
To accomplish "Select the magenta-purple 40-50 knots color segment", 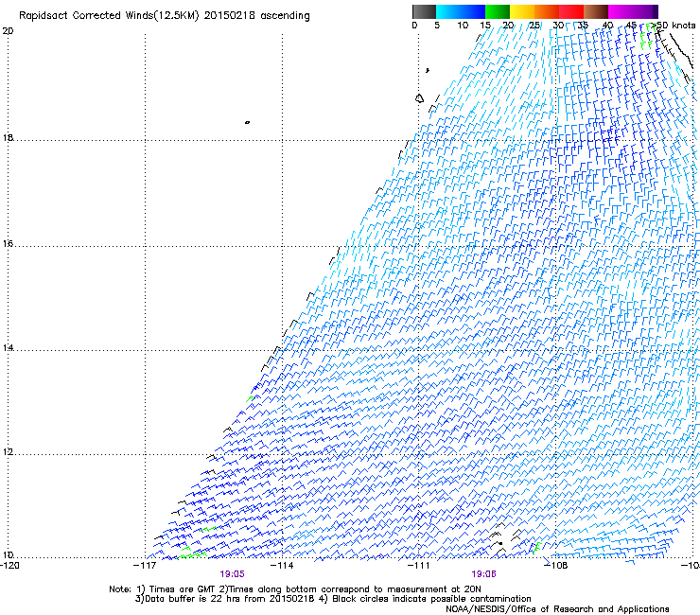I will [x=633, y=11].
